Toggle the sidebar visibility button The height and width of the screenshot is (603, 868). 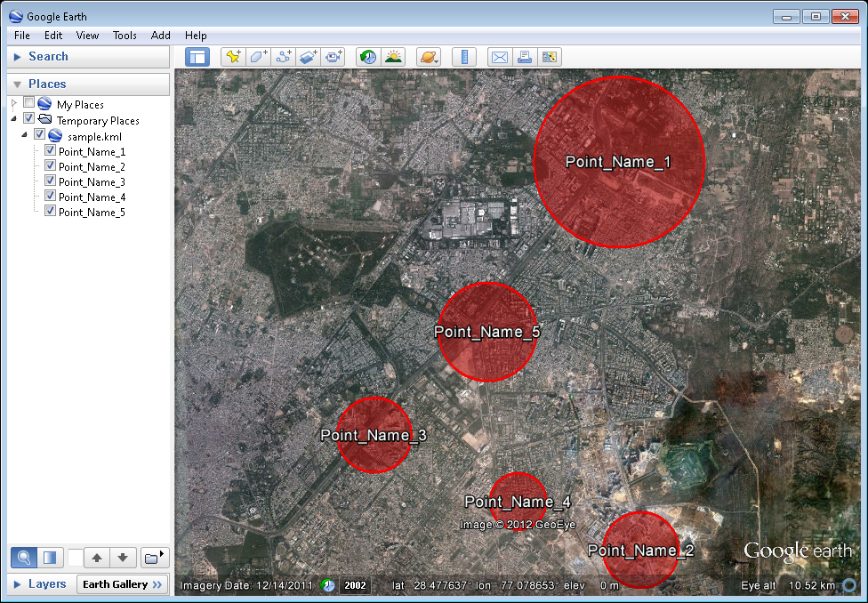[197, 57]
